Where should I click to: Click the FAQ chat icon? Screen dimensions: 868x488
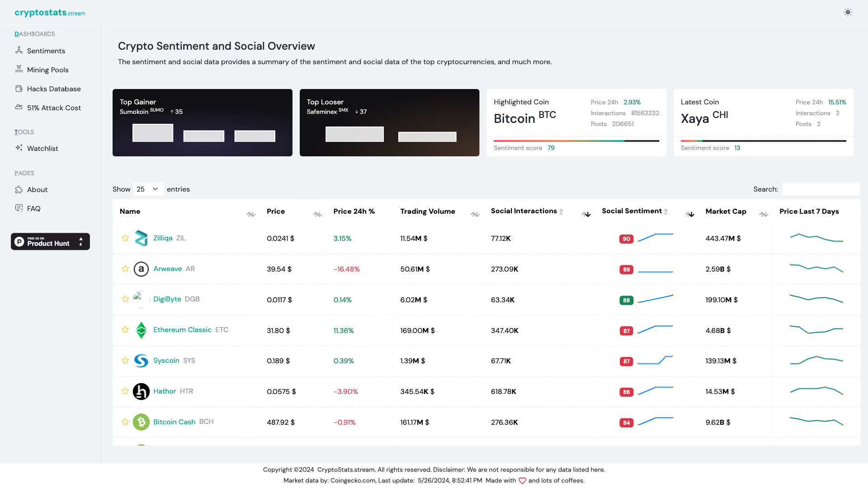click(x=19, y=208)
